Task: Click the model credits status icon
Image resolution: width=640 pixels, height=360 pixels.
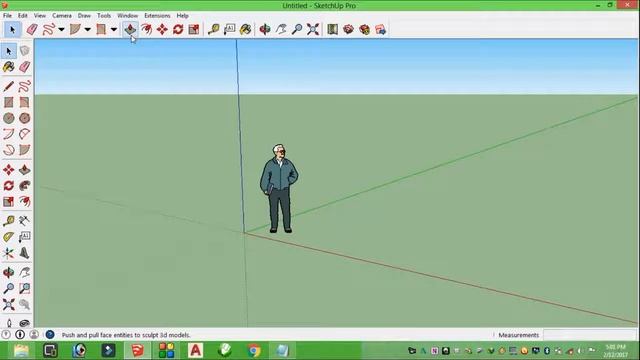Action: 20,335
